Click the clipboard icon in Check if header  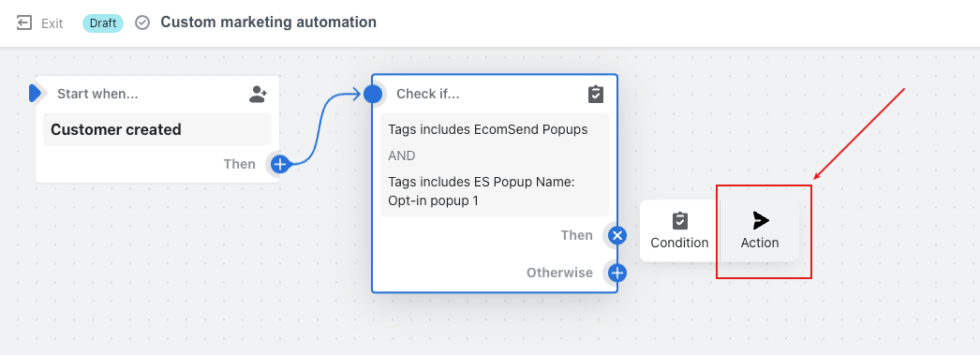coord(596,95)
